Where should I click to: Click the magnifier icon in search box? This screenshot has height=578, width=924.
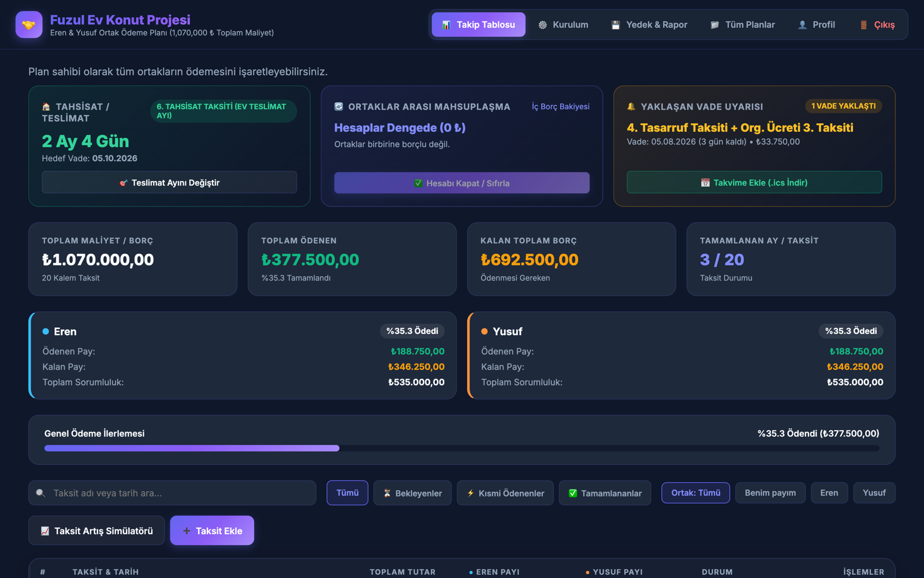40,493
